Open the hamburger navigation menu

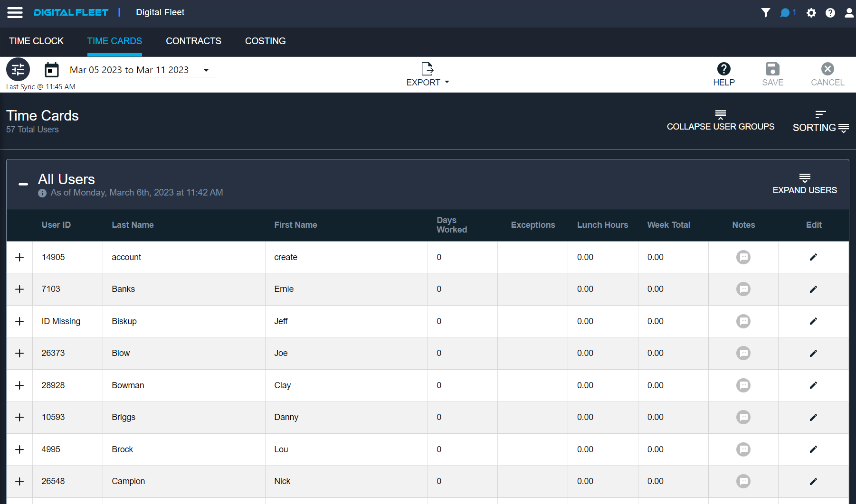click(15, 12)
